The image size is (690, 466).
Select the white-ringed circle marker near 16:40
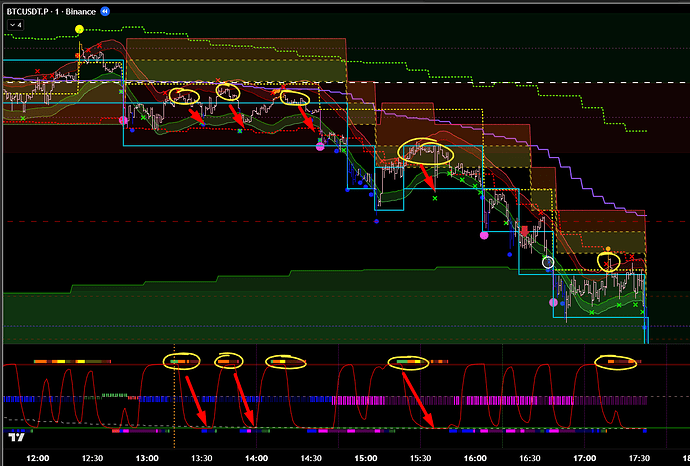(x=547, y=262)
